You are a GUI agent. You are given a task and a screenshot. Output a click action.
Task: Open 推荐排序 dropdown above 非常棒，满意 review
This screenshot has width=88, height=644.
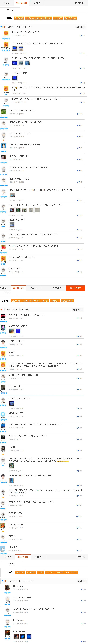[82, 581]
